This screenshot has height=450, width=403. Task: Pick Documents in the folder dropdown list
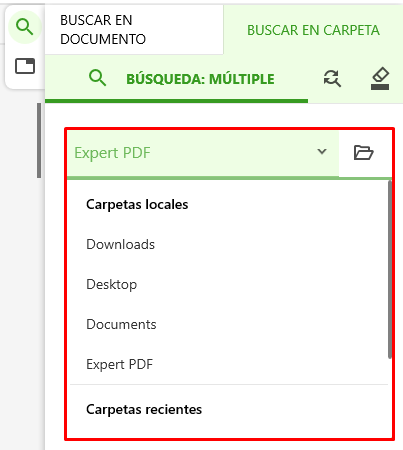coord(121,324)
